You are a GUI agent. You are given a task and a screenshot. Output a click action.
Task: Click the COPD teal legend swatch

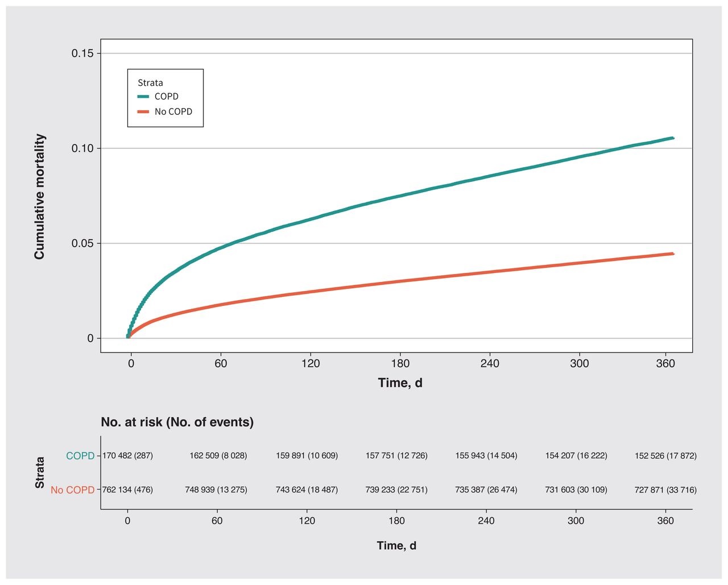143,97
